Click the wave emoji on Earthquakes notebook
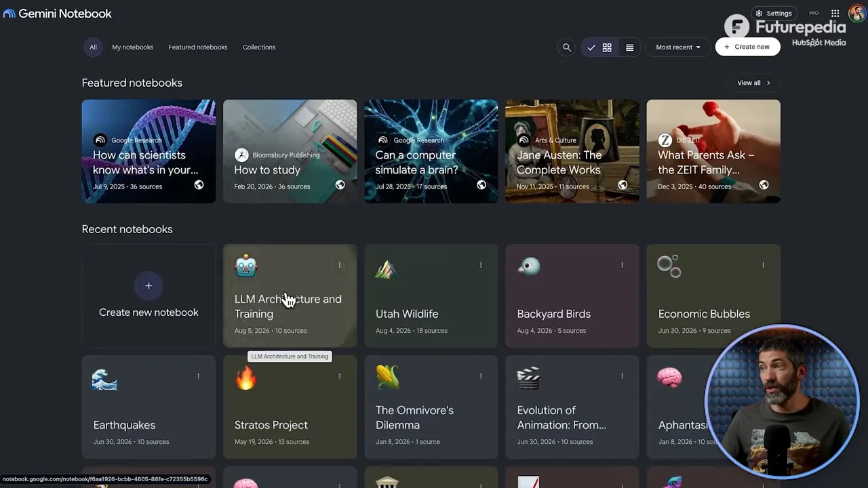Image resolution: width=868 pixels, height=488 pixels. (x=104, y=379)
